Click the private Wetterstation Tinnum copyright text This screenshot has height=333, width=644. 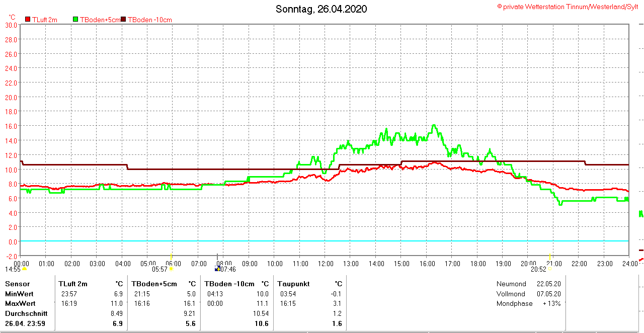click(568, 7)
